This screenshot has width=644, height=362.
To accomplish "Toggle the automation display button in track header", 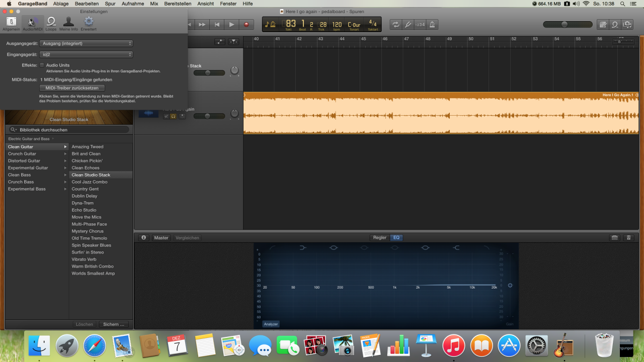I will click(x=220, y=42).
